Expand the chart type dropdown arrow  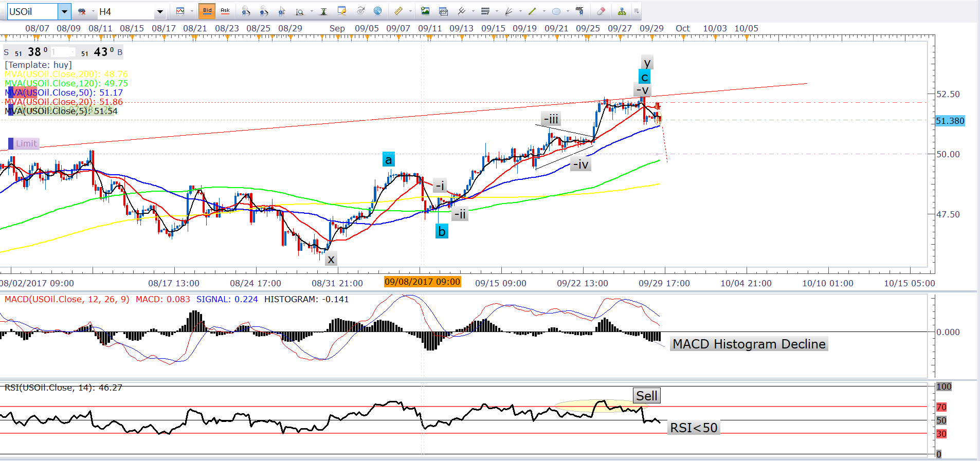[192, 11]
